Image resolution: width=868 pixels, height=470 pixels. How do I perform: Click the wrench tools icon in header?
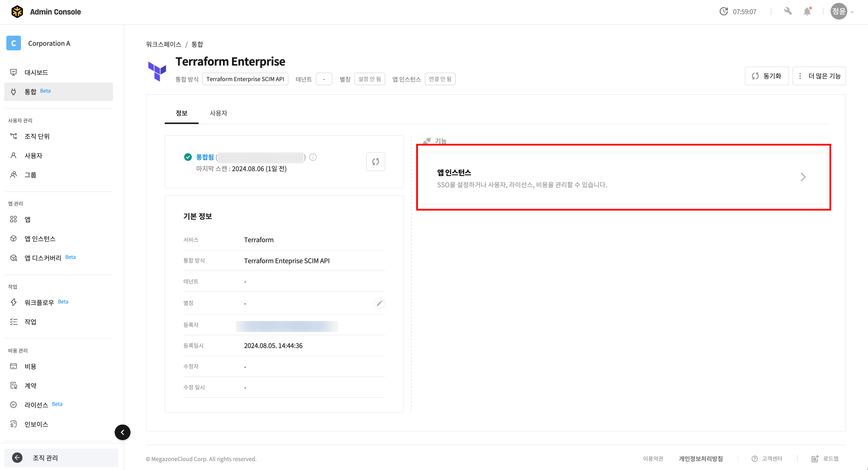[788, 12]
